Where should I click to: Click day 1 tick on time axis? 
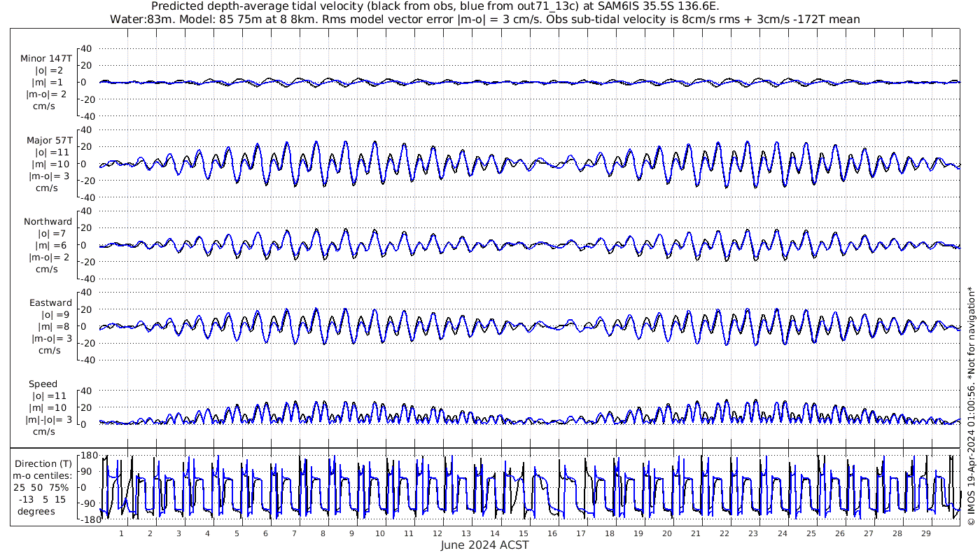coord(121,533)
